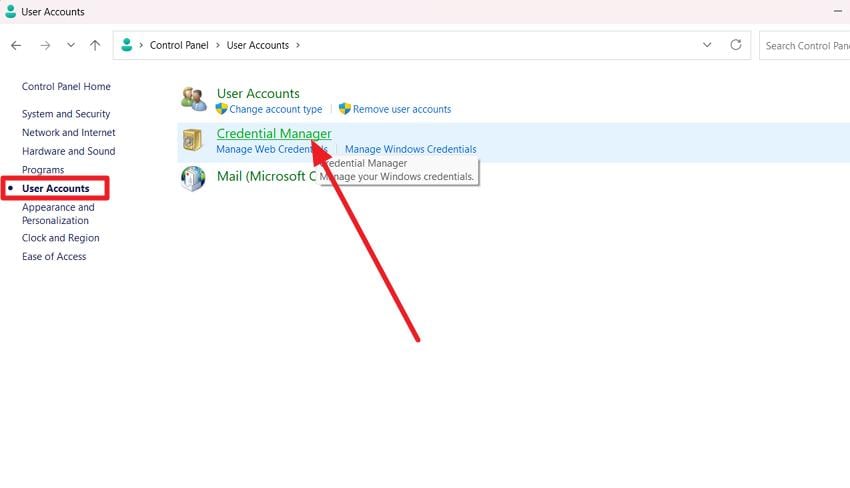Open Clock and Region category

pos(61,238)
